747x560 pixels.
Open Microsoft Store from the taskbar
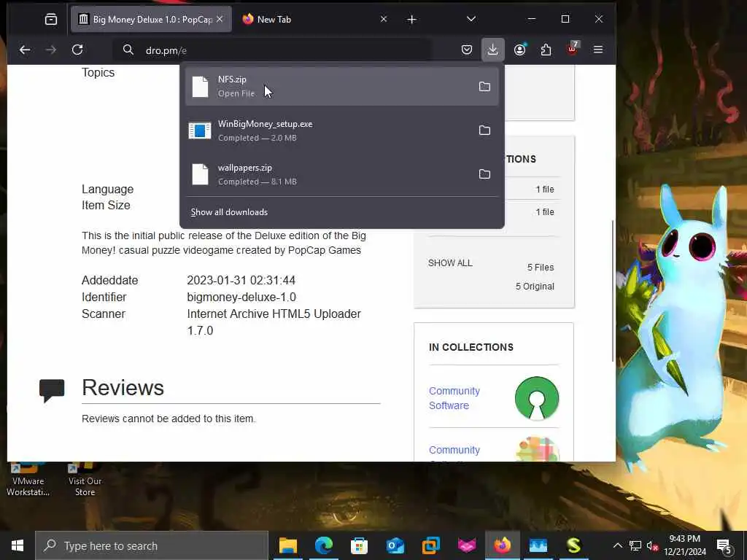pyautogui.click(x=359, y=545)
